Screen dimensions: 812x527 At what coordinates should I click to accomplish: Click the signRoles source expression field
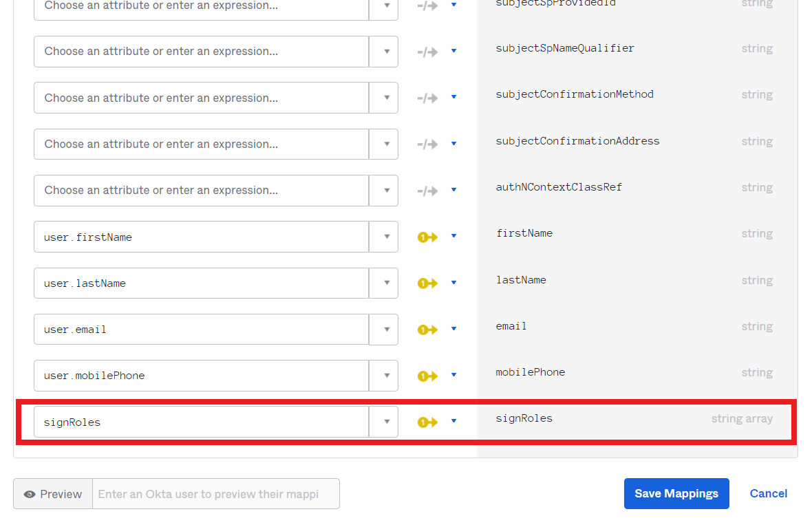(202, 421)
